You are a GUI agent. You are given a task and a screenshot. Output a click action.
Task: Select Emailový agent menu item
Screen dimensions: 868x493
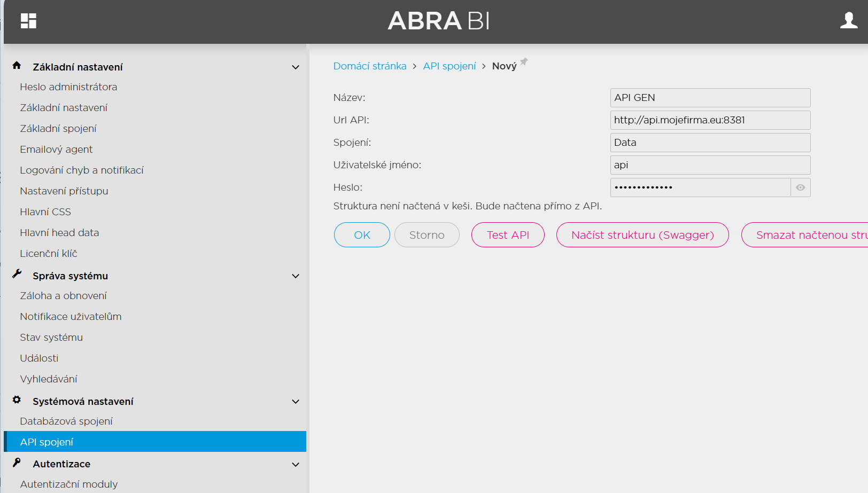click(56, 150)
